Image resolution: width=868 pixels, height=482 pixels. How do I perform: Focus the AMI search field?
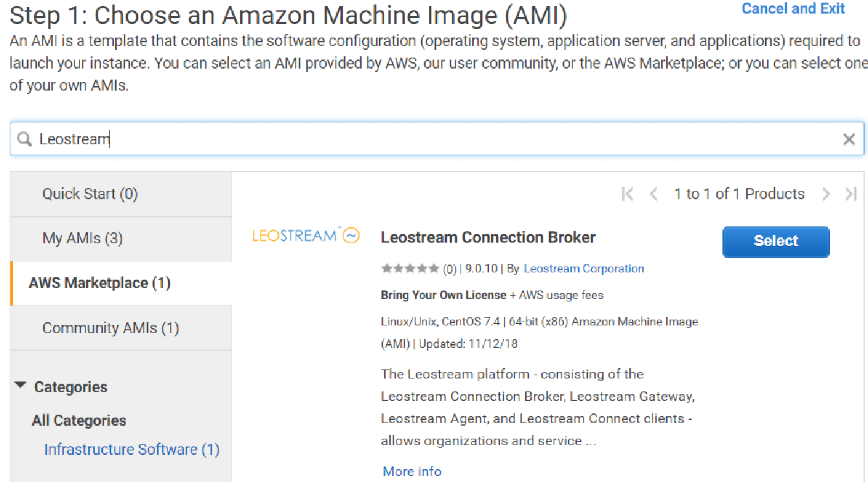(x=437, y=139)
